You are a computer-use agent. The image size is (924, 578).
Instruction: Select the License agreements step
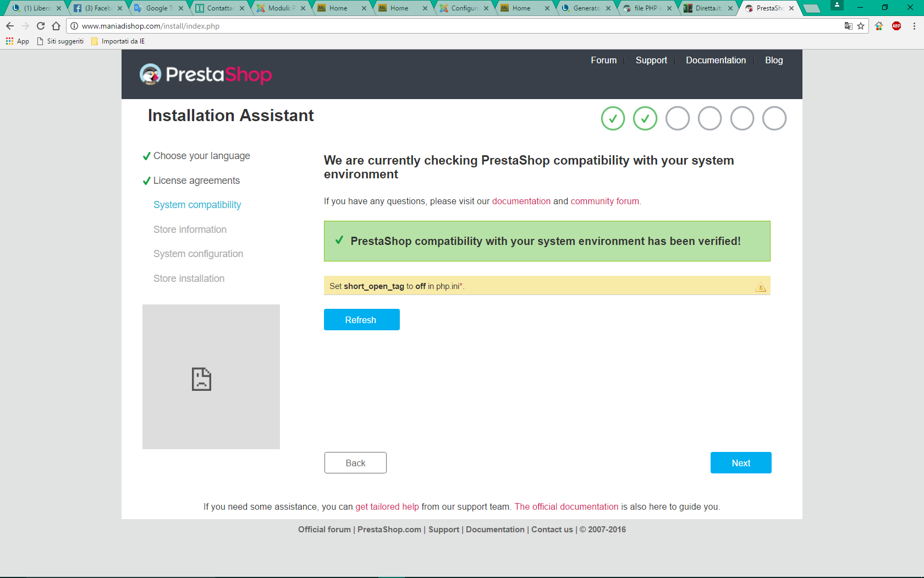click(x=196, y=181)
